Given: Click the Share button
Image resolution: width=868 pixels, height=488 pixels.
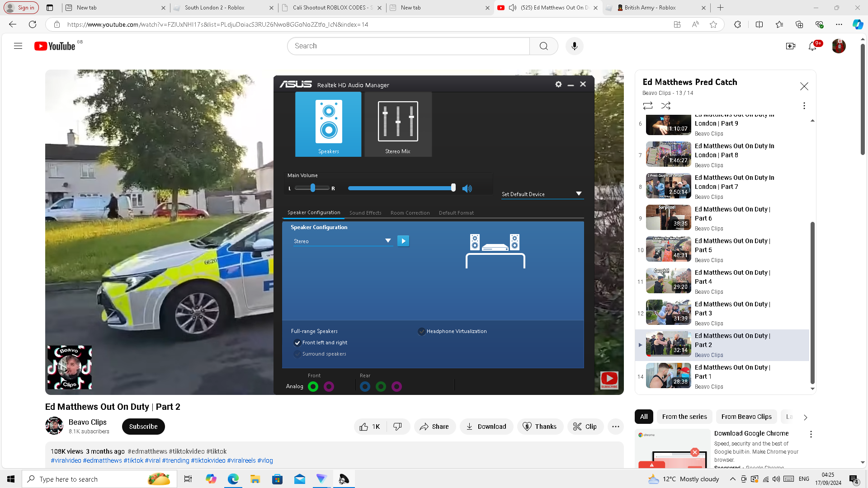Looking at the screenshot, I should (x=434, y=427).
